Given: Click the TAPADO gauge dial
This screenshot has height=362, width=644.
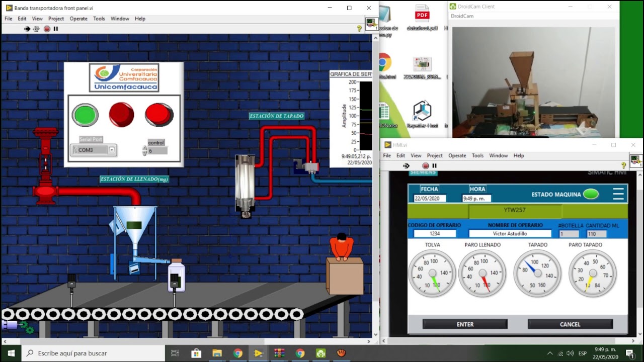Looking at the screenshot, I should [x=537, y=274].
